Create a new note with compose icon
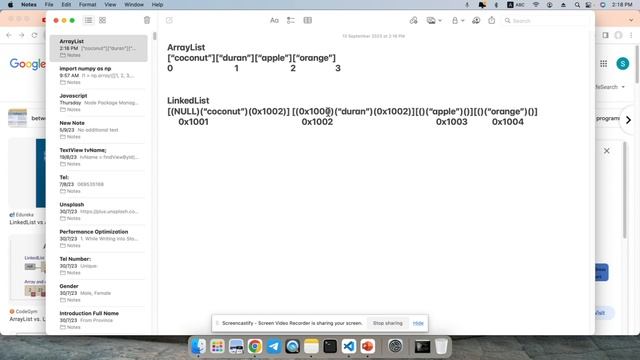 coord(169,20)
